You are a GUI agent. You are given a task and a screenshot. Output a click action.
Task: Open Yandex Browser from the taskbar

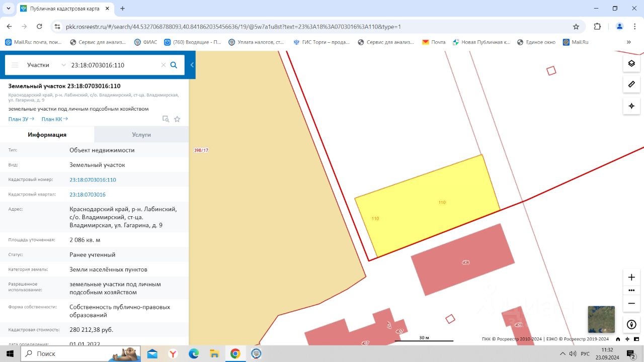173,353
